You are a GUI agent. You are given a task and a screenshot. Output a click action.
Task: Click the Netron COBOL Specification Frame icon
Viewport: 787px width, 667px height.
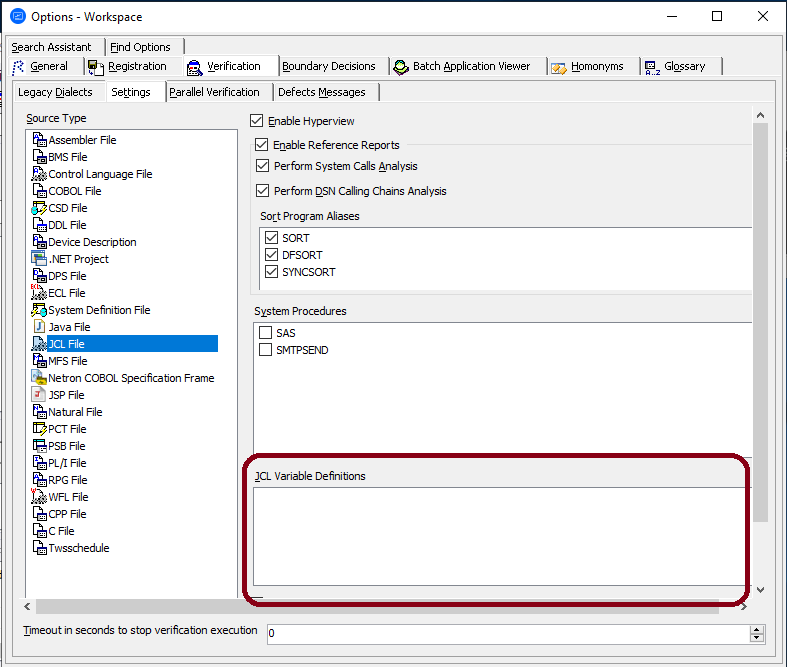(x=39, y=378)
